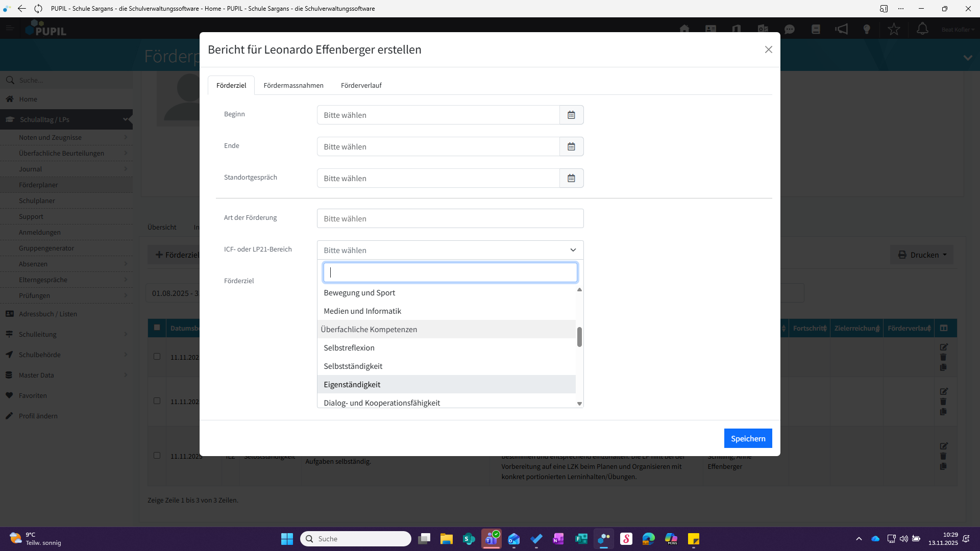
Task: Collapse the ICF- oder LP21-Bereich dropdown
Action: [x=573, y=250]
